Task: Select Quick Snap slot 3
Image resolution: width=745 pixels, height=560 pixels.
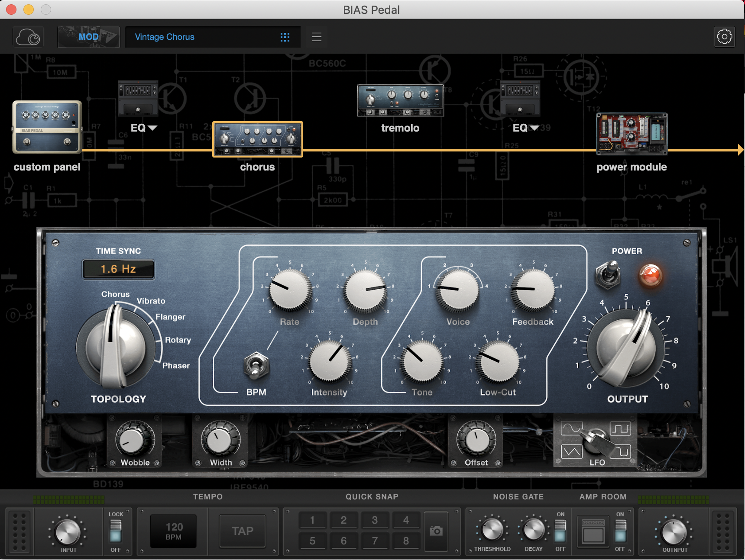Action: point(375,520)
